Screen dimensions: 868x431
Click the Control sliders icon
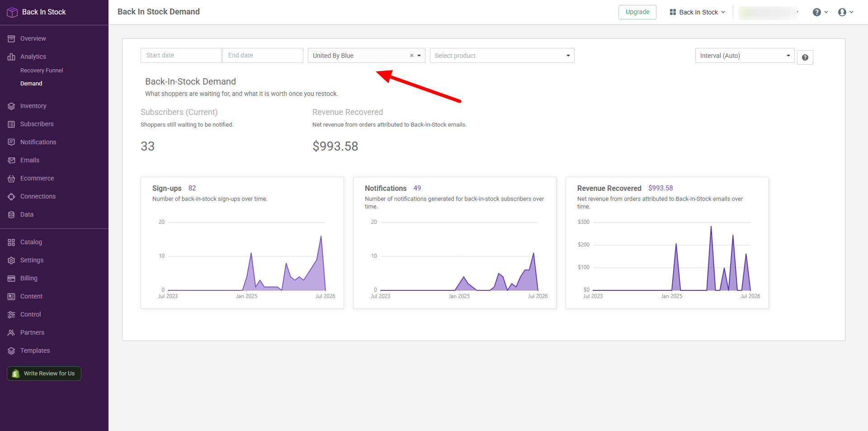point(11,315)
